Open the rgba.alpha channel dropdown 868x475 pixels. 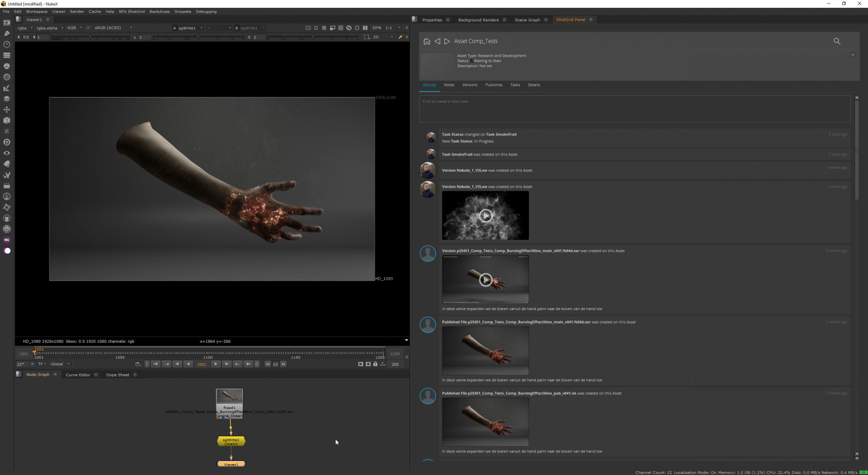50,28
